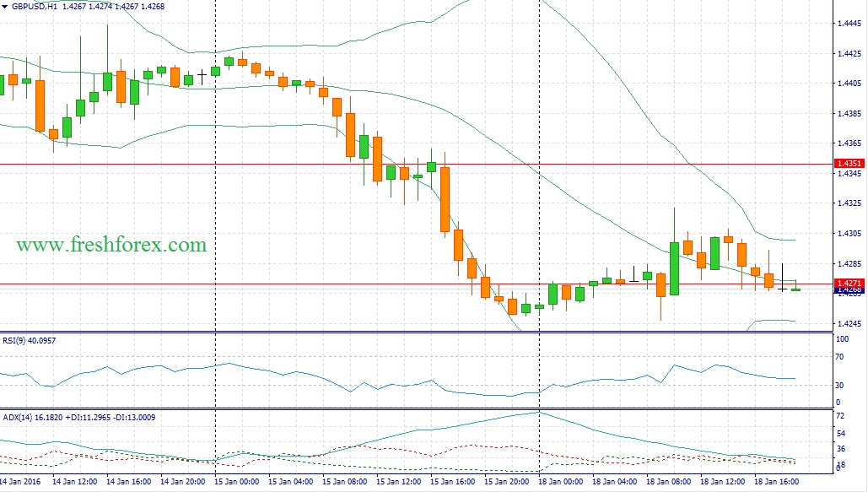Select the red 1.4351 price tag
868x492 pixels.
pos(846,164)
